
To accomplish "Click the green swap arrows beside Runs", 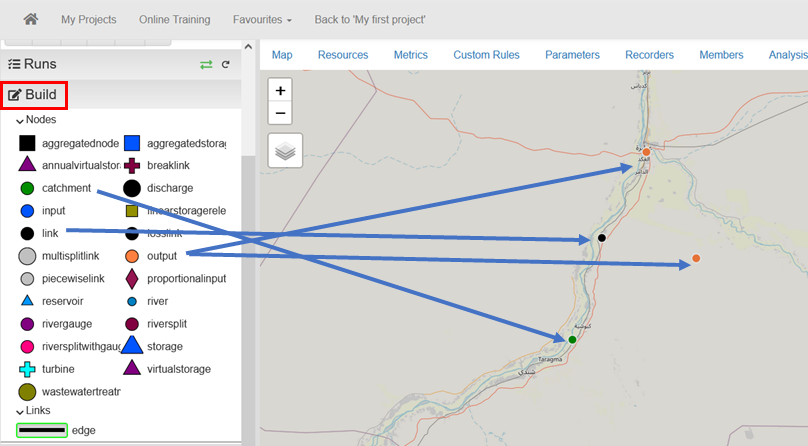I will pos(206,64).
